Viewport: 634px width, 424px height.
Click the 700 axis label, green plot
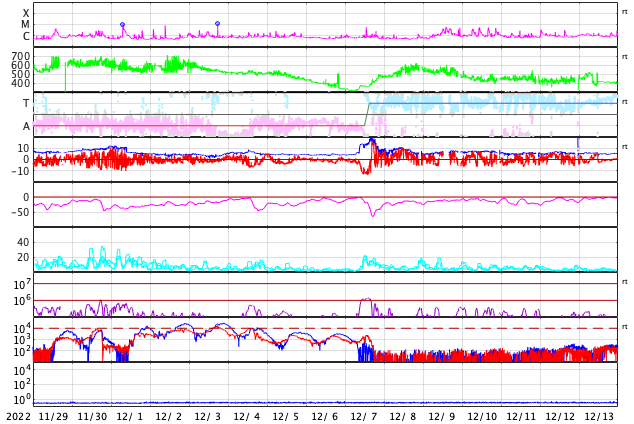point(21,56)
